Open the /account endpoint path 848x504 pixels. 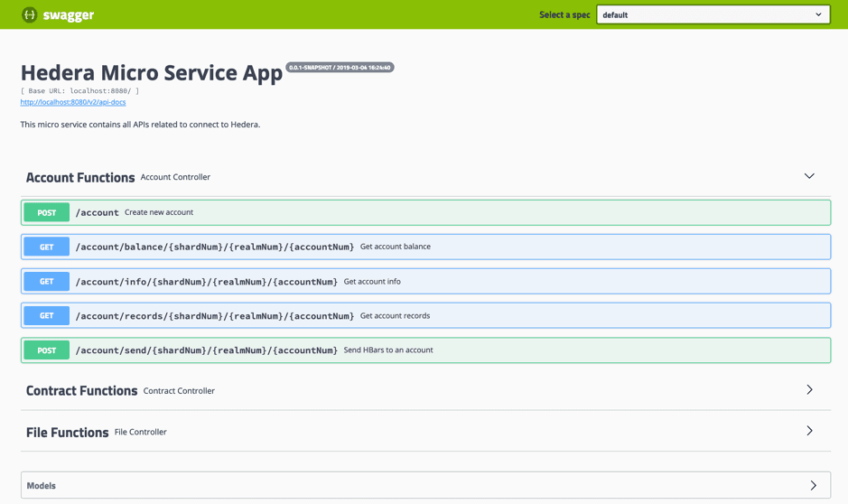[97, 212]
